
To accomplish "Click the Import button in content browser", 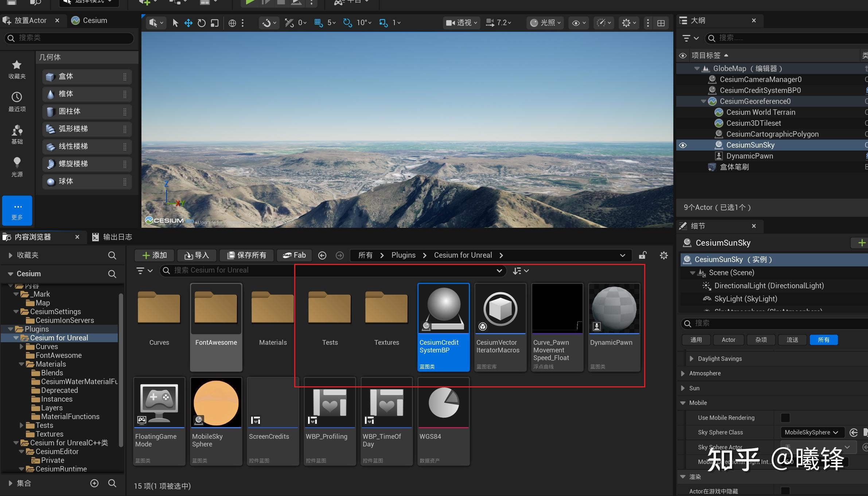I will 196,255.
